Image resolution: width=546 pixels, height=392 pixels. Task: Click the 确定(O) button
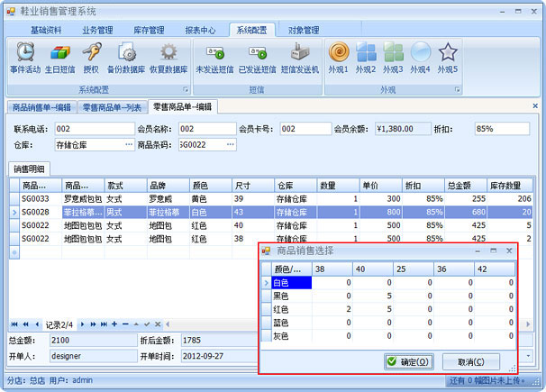(407, 361)
